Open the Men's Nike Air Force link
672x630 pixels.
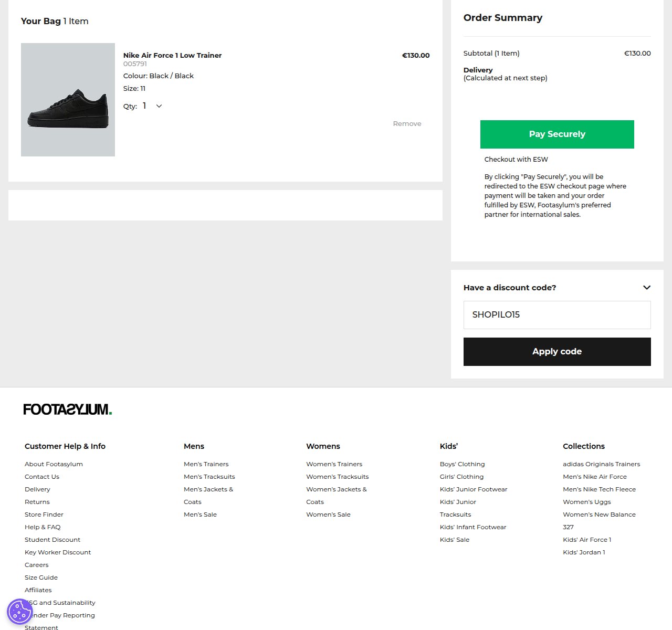pos(595,477)
